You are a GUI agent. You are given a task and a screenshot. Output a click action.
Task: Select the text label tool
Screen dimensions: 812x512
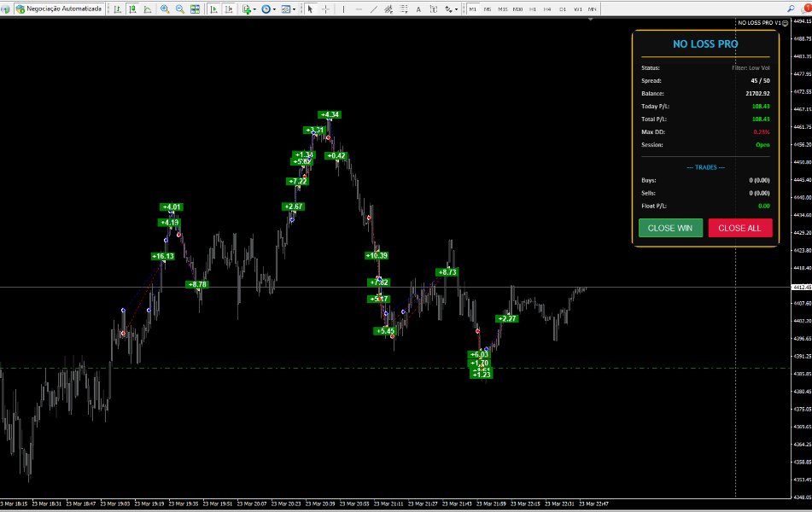[434, 9]
